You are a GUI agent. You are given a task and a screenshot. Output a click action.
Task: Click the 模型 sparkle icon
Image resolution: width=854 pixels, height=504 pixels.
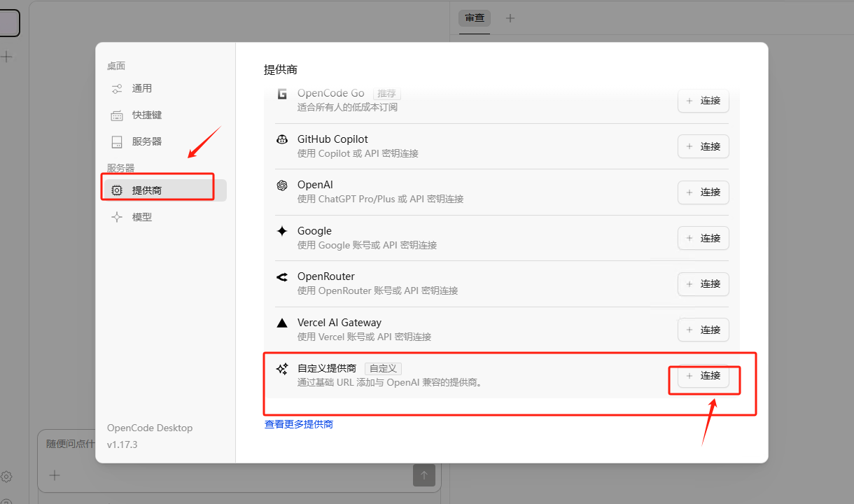(x=117, y=217)
